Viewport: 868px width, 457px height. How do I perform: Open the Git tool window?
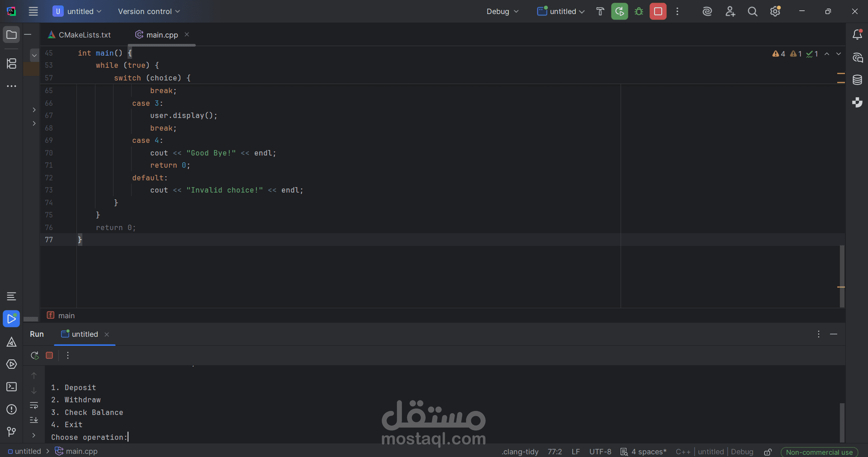(x=11, y=432)
